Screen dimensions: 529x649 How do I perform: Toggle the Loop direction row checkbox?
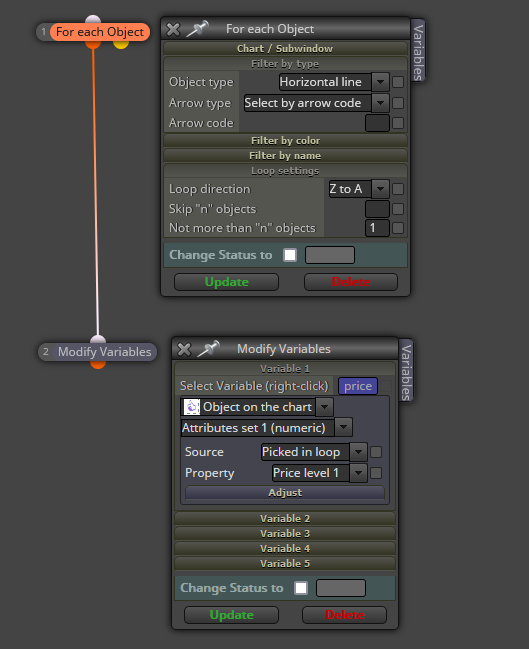point(398,189)
